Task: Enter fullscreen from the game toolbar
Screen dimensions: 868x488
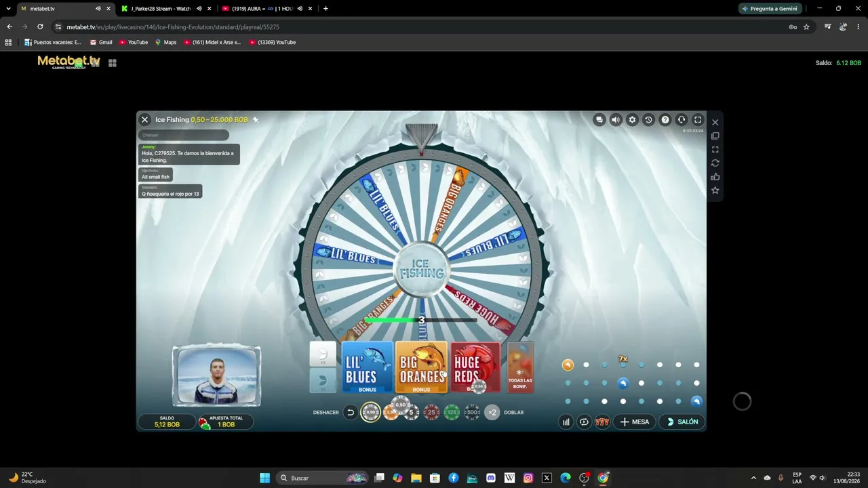Action: click(698, 120)
